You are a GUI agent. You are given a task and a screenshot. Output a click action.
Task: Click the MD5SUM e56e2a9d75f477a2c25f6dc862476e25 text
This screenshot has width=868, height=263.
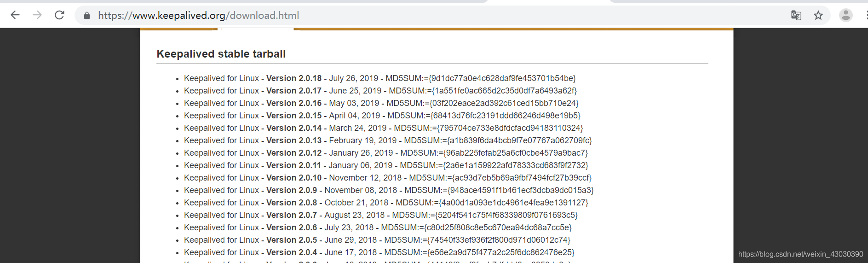coord(479,252)
